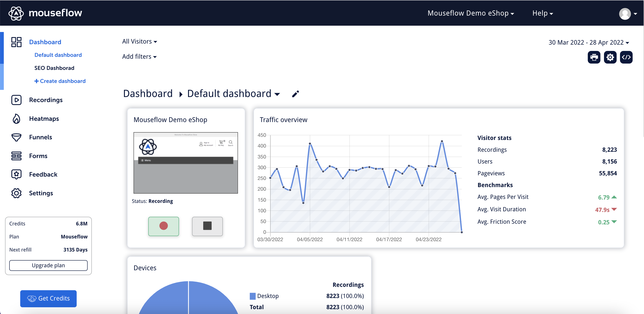Click the Mouseflow Demo eShop thumbnail

click(x=185, y=163)
